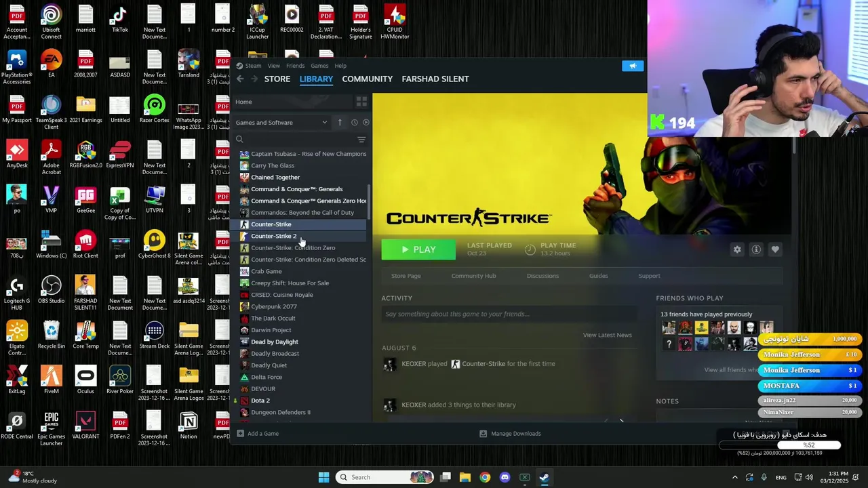Open the Epic Games Launcher desktop icon

(x=51, y=428)
